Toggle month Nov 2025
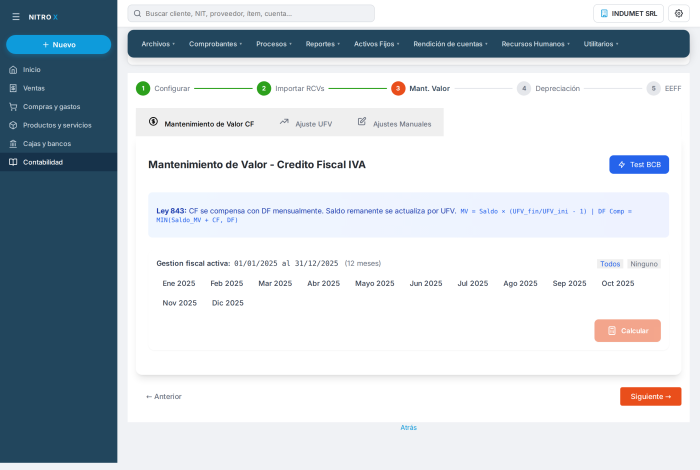This screenshot has width=700, height=470. coord(179,303)
